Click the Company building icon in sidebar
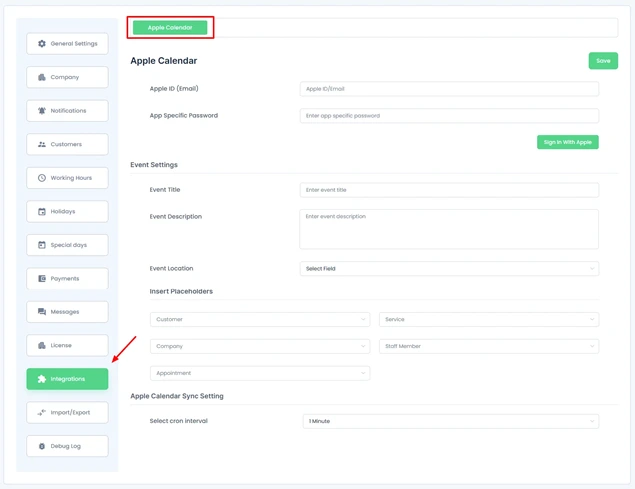 pos(42,77)
